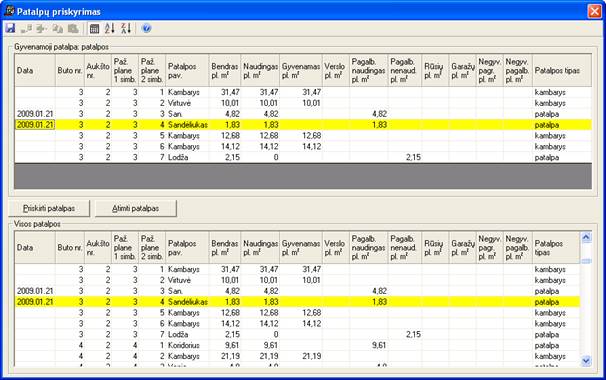Select yellow Sandėliukas row in Visos patalpos

[297, 302]
